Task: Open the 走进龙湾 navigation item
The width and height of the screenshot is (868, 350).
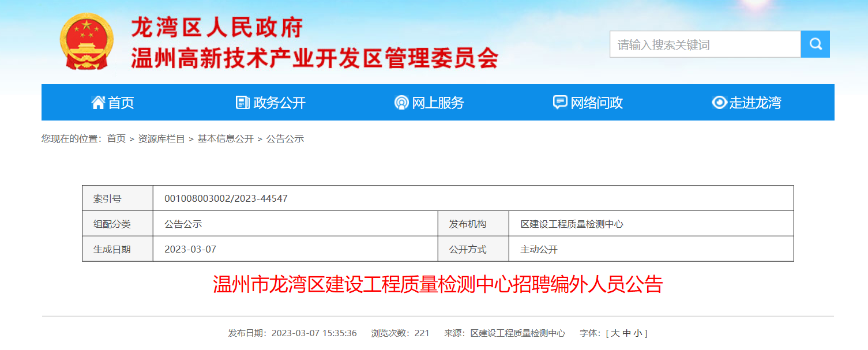Action: pos(747,103)
